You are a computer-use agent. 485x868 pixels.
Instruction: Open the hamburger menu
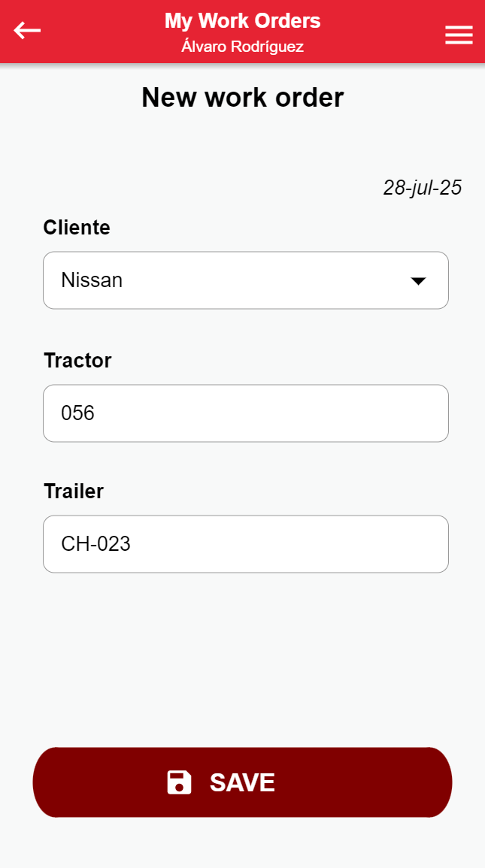coord(459,35)
